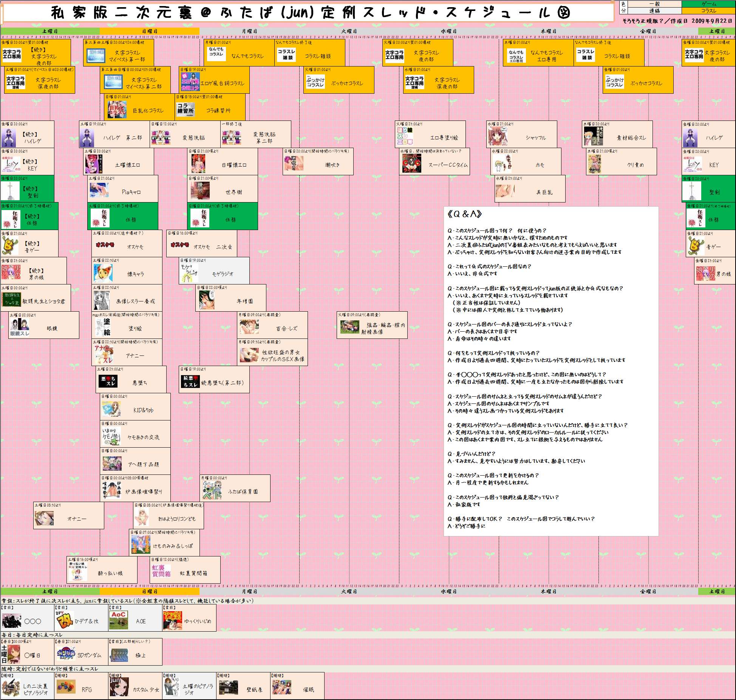The image size is (736, 700).
Task: Click the creation date 2009年9月22日 text
Action: 712,21
